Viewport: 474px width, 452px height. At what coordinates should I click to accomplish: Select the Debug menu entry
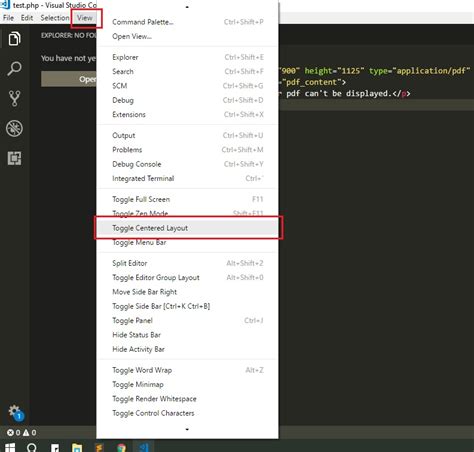point(187,100)
